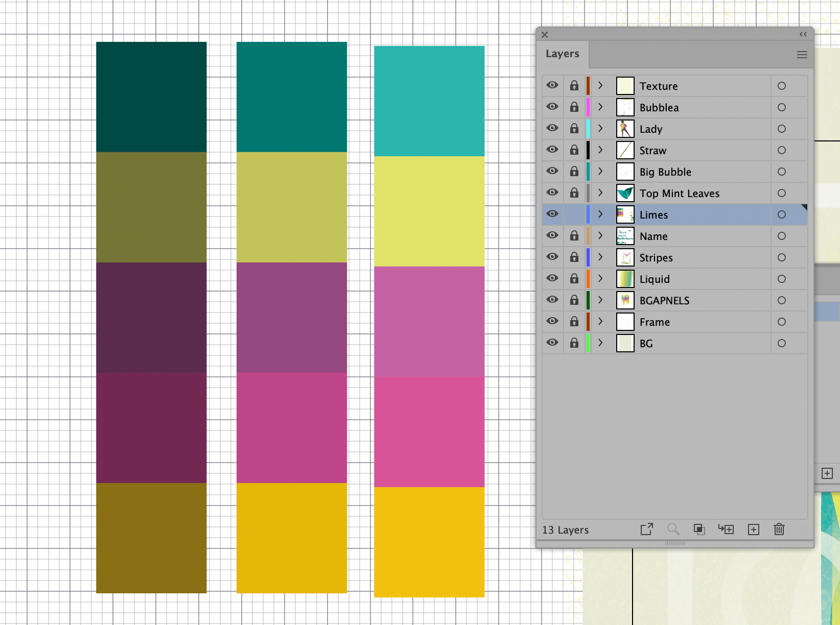This screenshot has height=625, width=840.
Task: Select the Big Bubble layer name
Action: point(665,172)
